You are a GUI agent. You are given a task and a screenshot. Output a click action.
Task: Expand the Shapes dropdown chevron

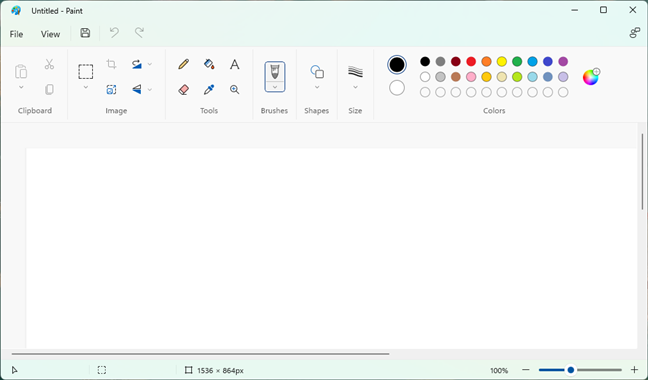pos(317,87)
